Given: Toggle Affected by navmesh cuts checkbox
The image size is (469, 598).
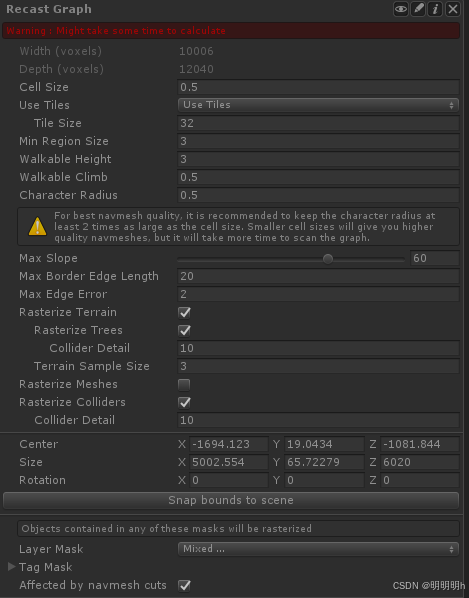Looking at the screenshot, I should [x=184, y=585].
